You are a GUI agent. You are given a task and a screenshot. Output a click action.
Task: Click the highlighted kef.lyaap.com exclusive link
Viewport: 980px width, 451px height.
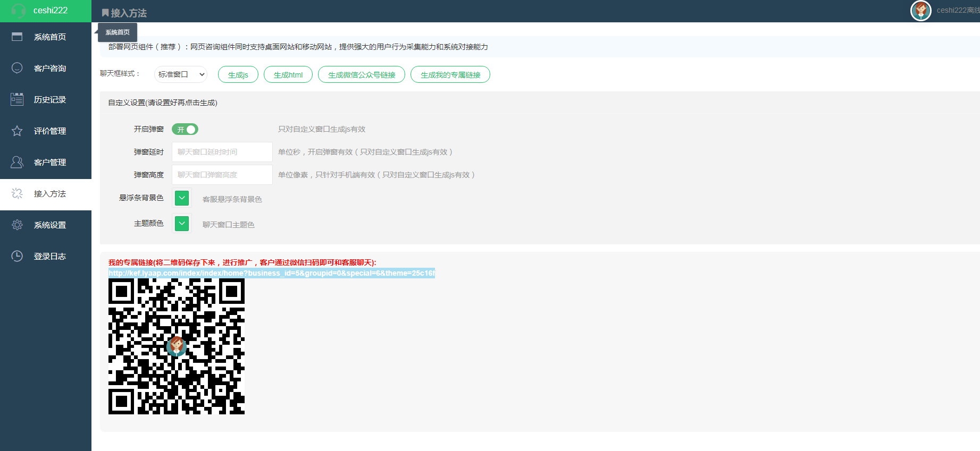pos(271,273)
